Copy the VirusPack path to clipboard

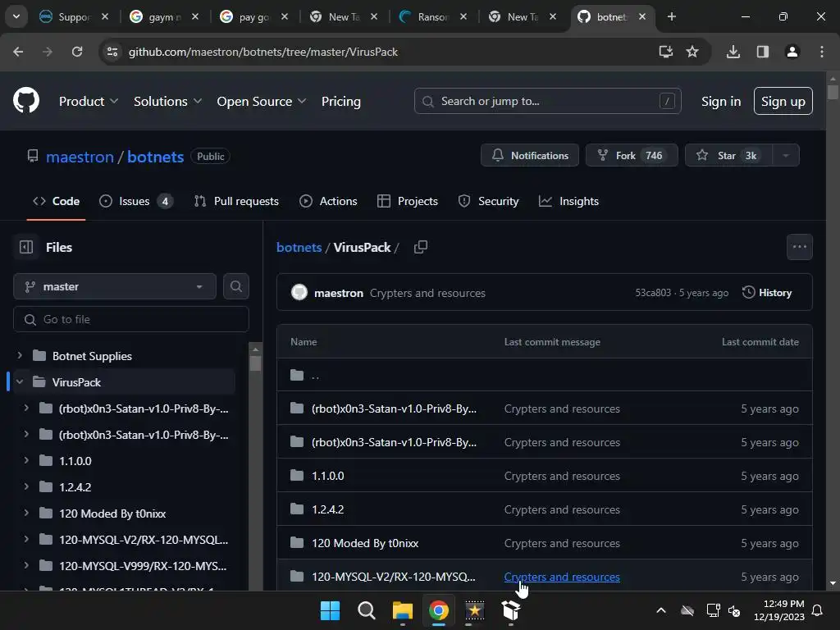421,247
